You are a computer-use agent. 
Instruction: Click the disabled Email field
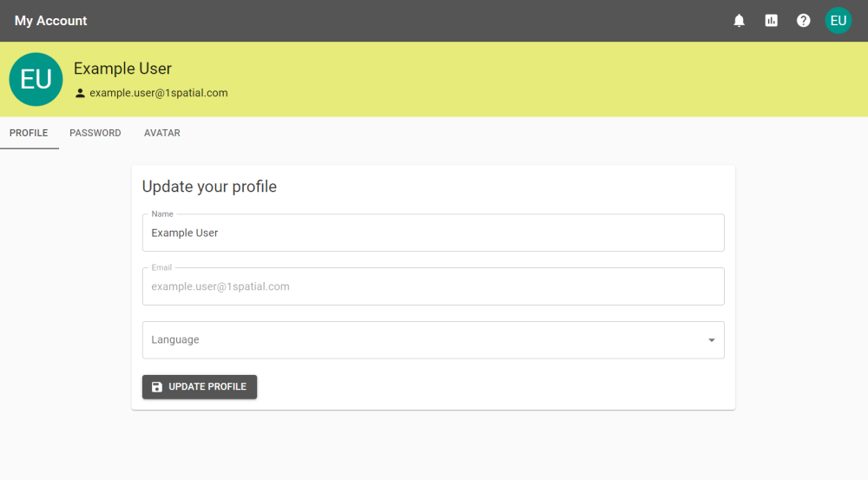click(x=433, y=286)
